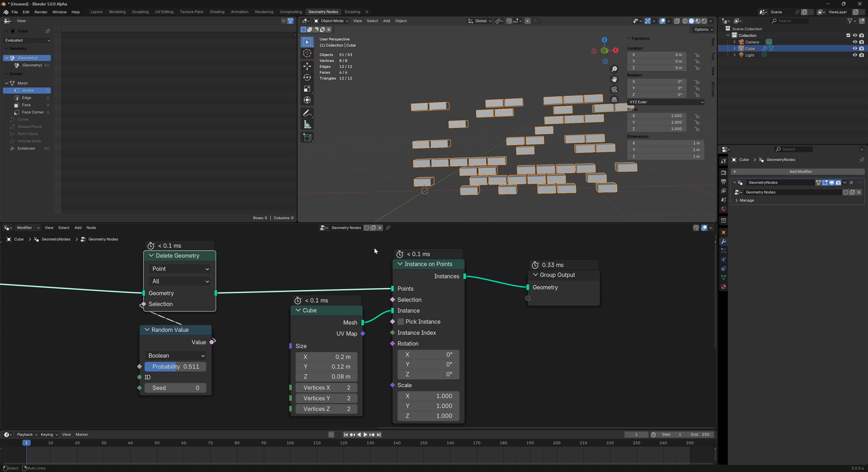The image size is (868, 472).
Task: Open the Evaluated dropdown in spreadsheet
Action: pyautogui.click(x=27, y=40)
